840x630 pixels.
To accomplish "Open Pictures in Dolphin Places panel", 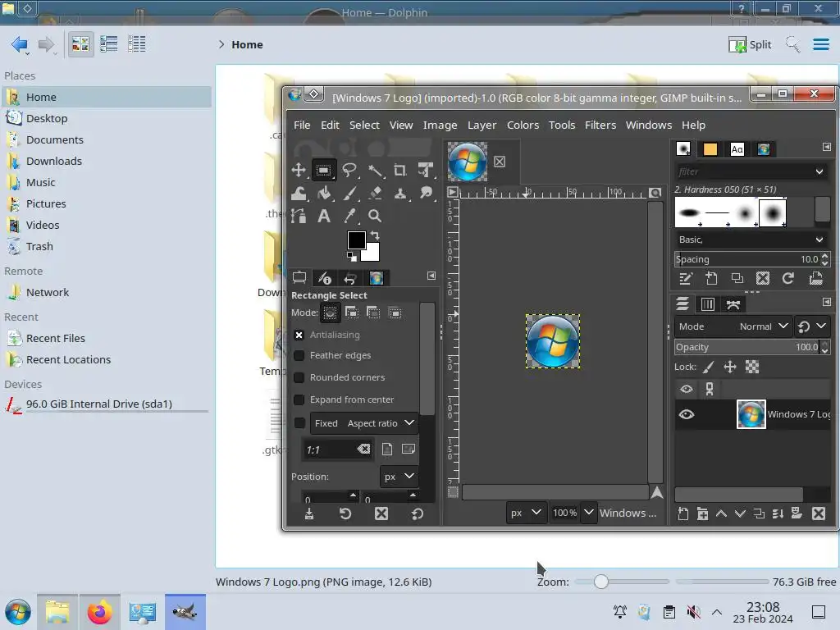I will [x=46, y=203].
